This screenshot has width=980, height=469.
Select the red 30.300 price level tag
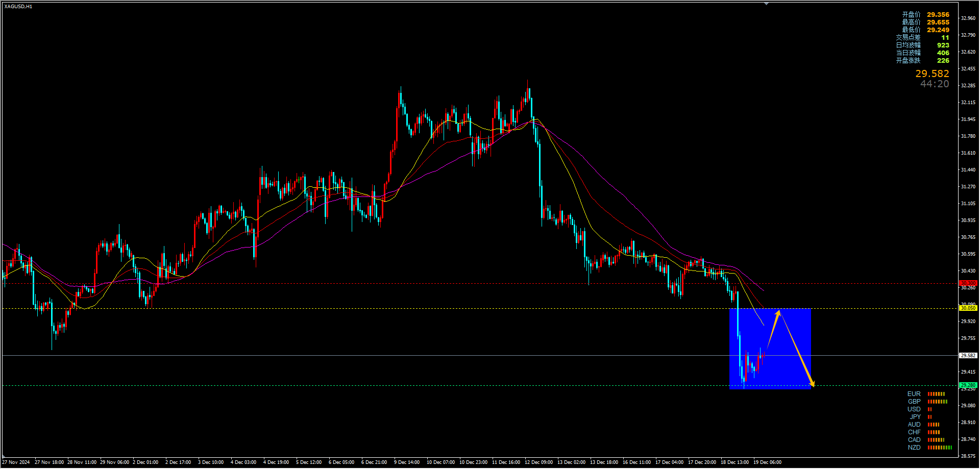tap(968, 283)
